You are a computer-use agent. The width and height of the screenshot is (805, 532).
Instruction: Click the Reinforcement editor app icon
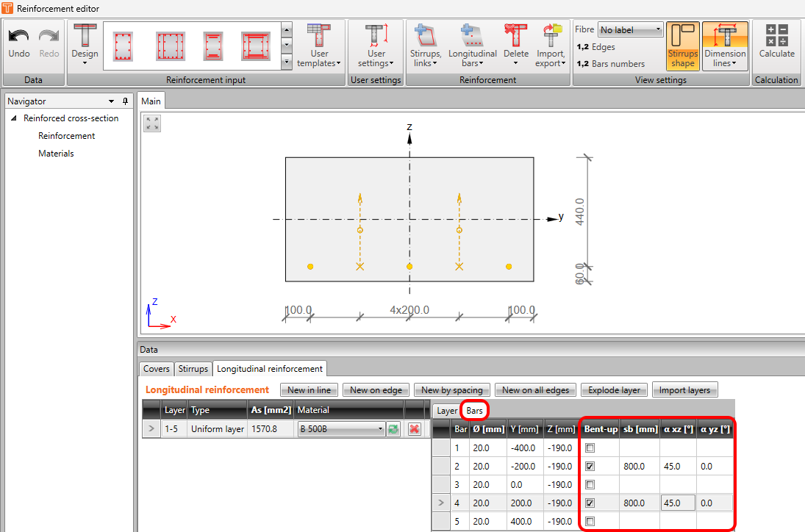coord(7,8)
